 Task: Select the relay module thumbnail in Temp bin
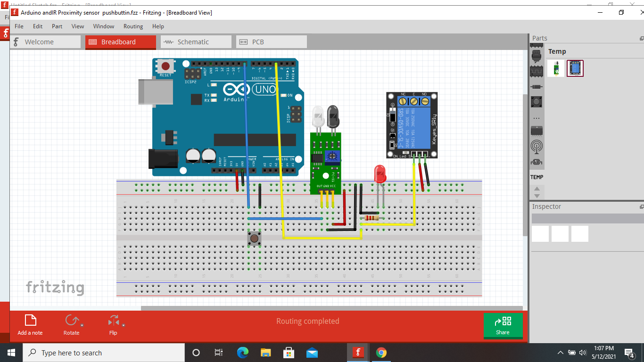click(x=575, y=68)
